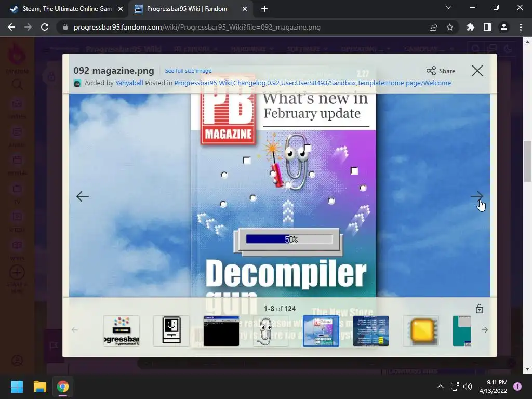Open Chrome's three-dot menu
Image resolution: width=532 pixels, height=399 pixels.
tap(521, 27)
